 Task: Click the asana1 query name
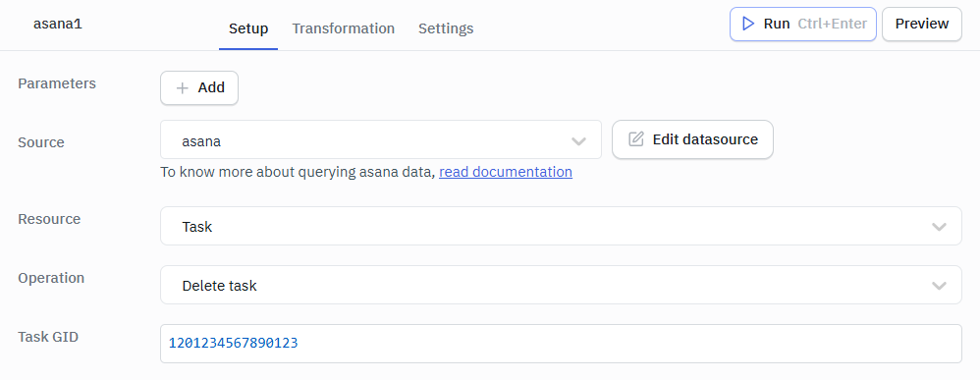58,25
